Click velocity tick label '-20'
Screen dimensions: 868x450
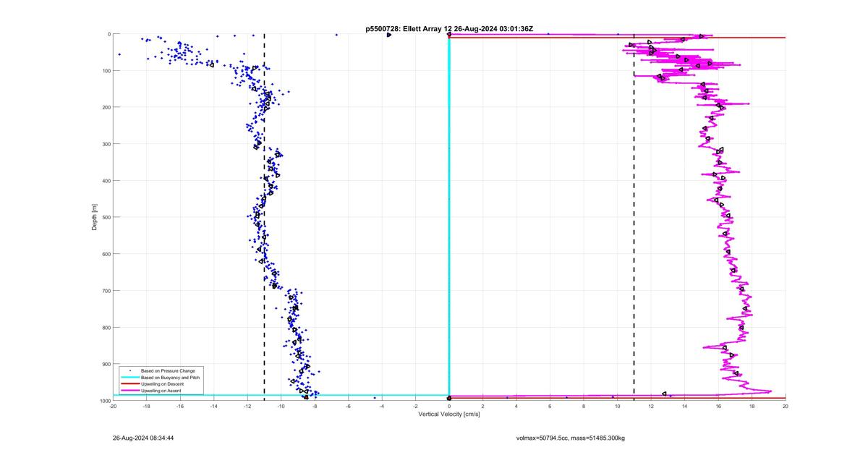[x=113, y=407]
